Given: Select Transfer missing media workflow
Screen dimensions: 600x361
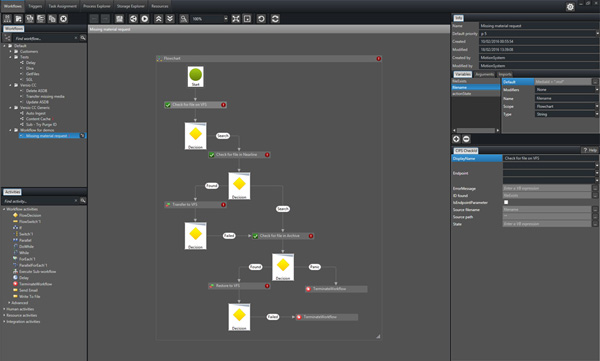Looking at the screenshot, I should point(45,96).
